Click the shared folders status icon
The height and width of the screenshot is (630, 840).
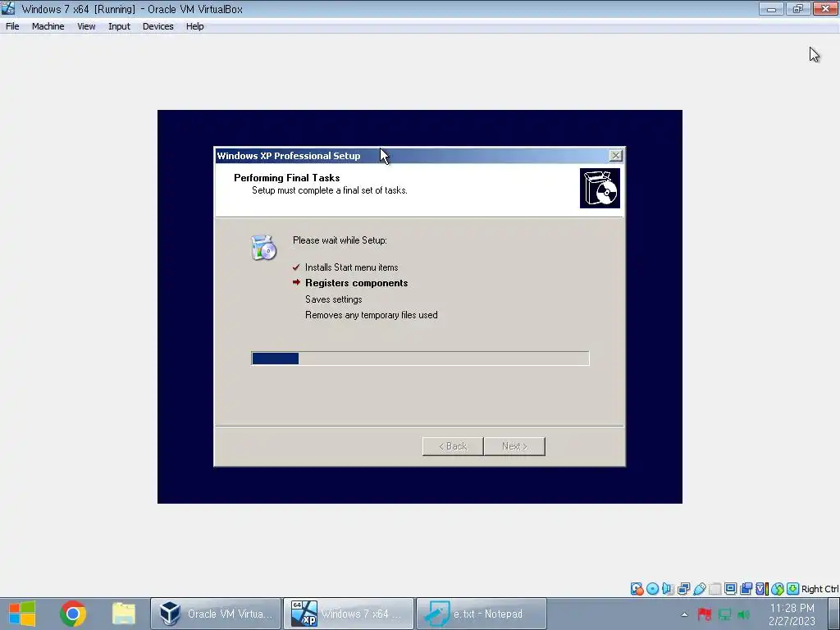[714, 589]
